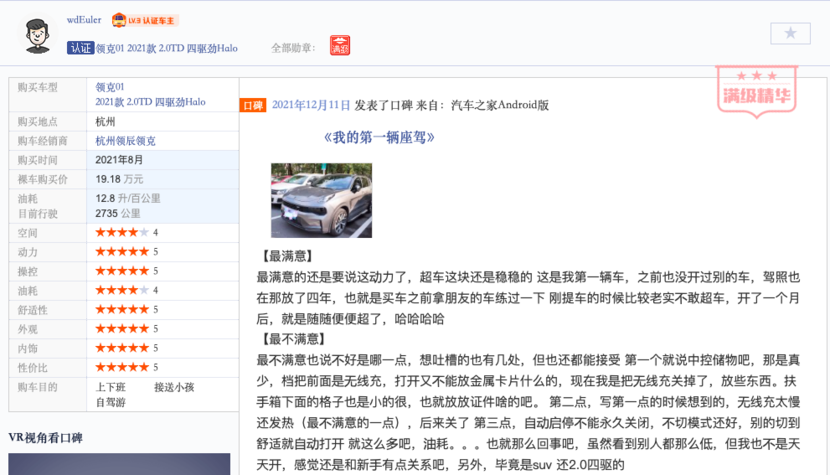Click source text 汽车之家Android版

pos(500,105)
